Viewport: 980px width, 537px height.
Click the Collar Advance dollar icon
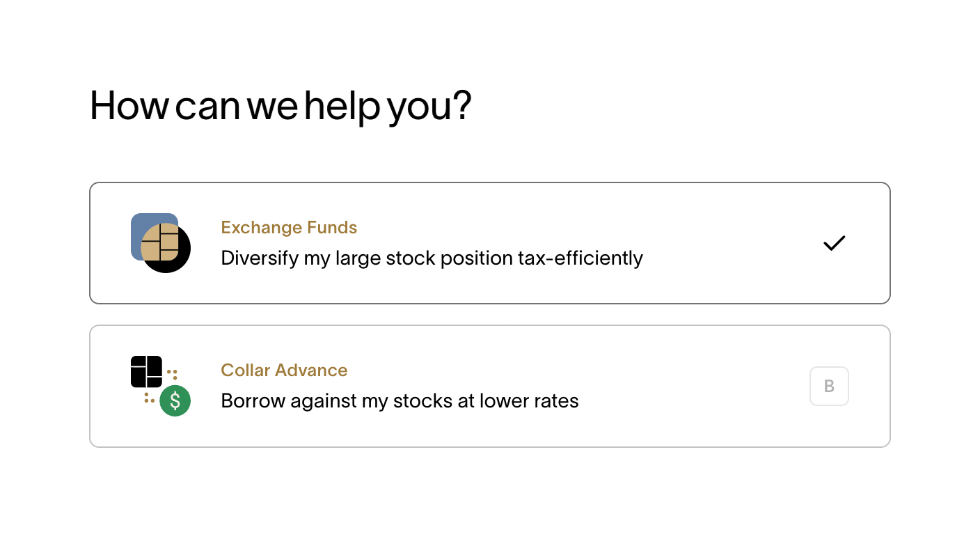(x=161, y=386)
